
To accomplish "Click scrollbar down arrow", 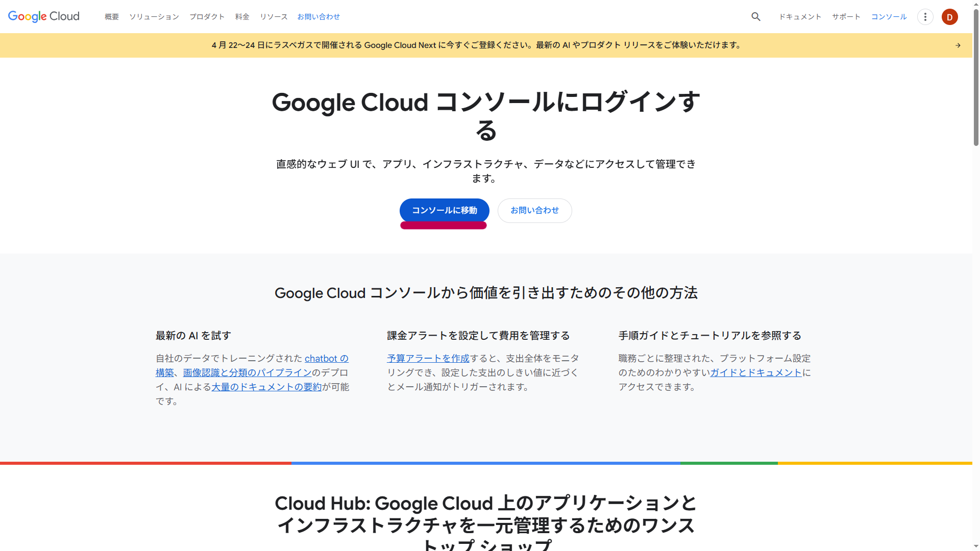I will pyautogui.click(x=976, y=546).
